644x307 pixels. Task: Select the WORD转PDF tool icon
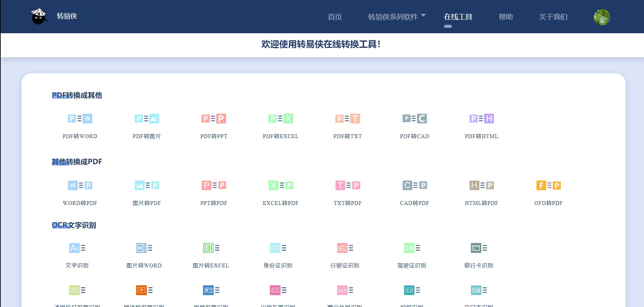coord(80,186)
